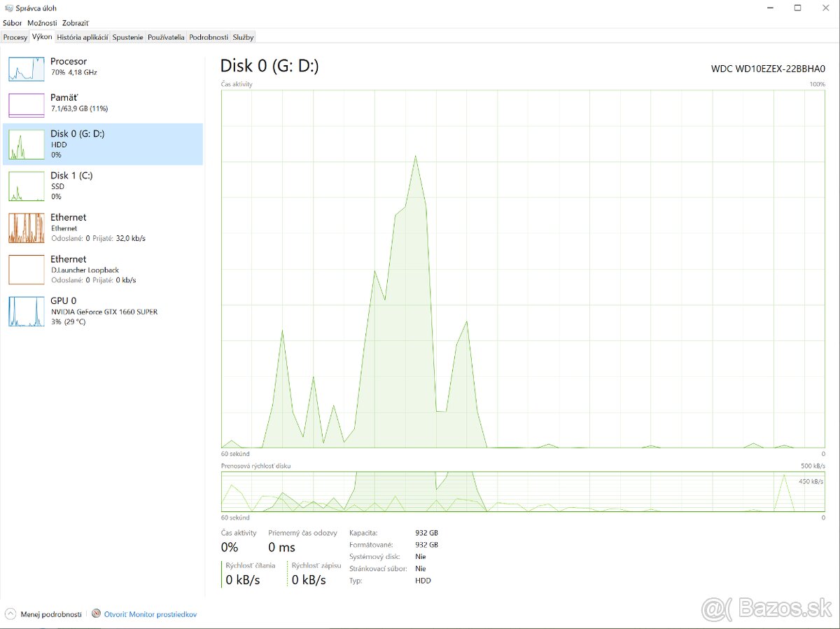Switch to the Procesy tab
This screenshot has height=629, width=840.
15,37
